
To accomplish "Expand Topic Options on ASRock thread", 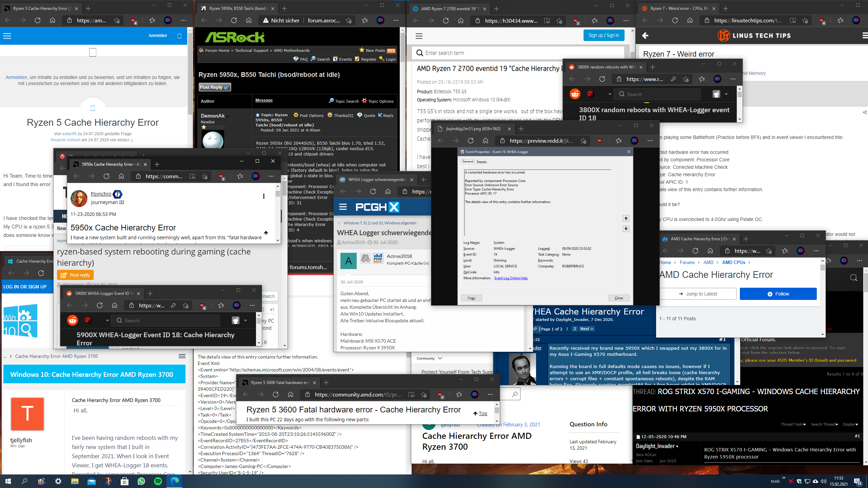I will click(x=378, y=101).
